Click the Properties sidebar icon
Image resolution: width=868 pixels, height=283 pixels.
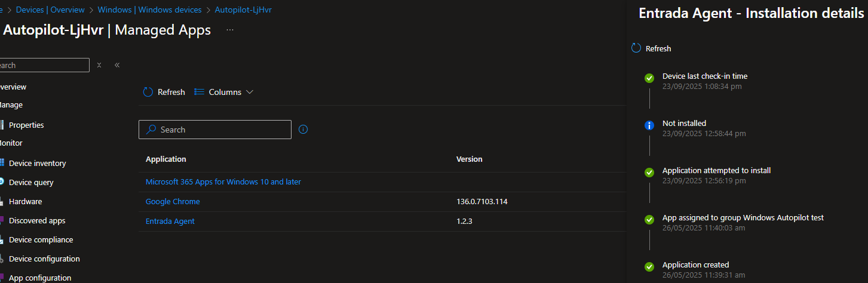coord(2,125)
